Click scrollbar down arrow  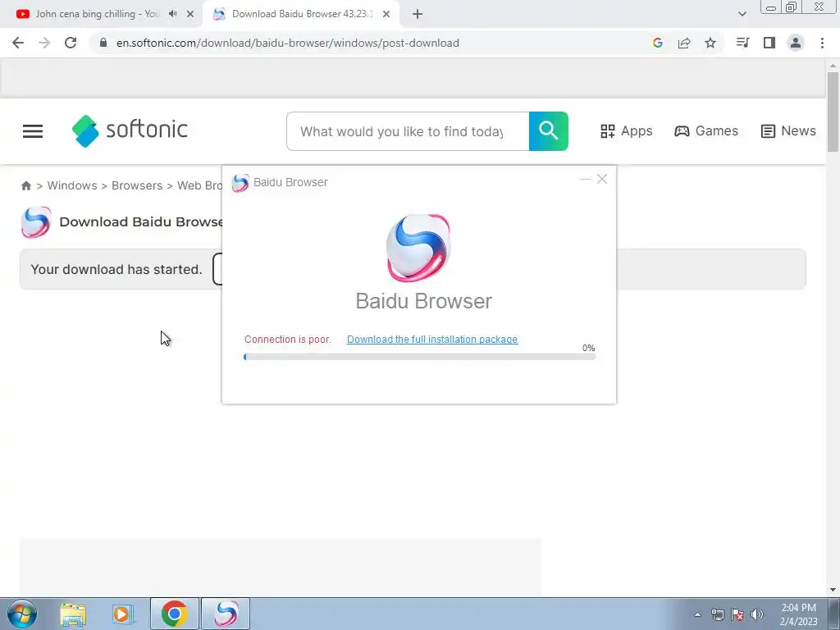coord(833,590)
